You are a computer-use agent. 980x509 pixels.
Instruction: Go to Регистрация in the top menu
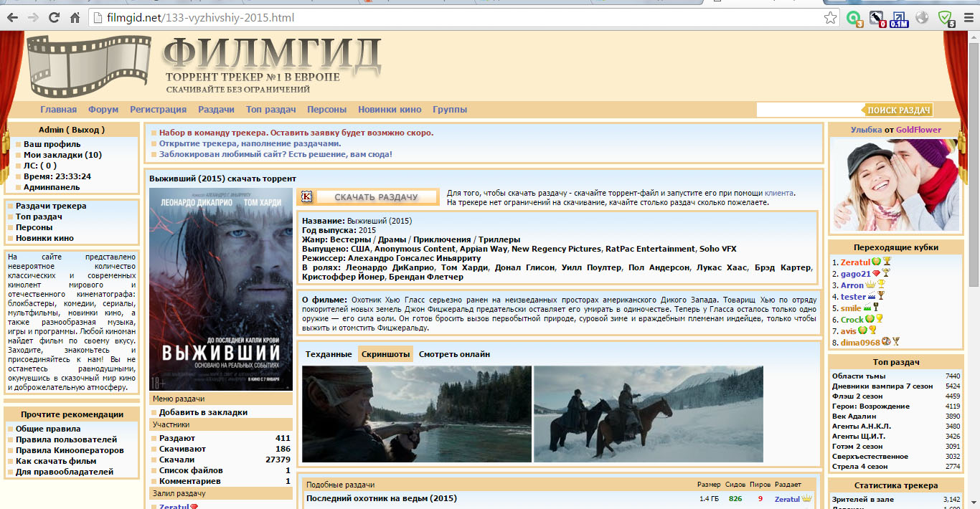158,110
